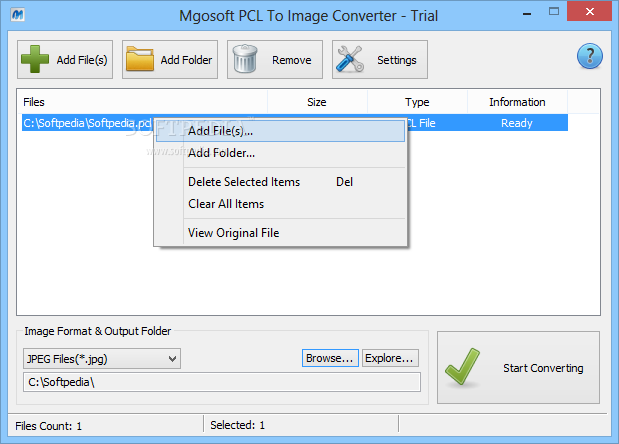619x444 pixels.
Task: Close the Mgosoft PCL To Image Converter window
Action: point(589,11)
